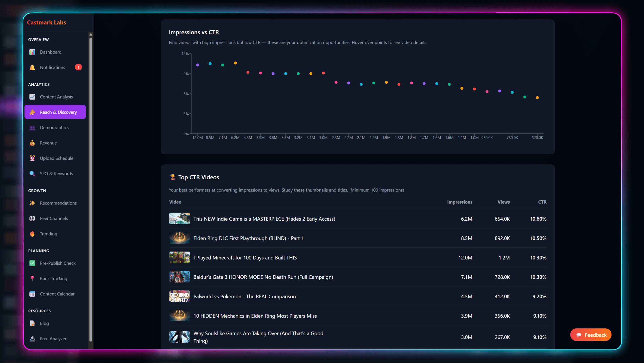Click the SEO & Keywords magnifier icon

coord(32,174)
